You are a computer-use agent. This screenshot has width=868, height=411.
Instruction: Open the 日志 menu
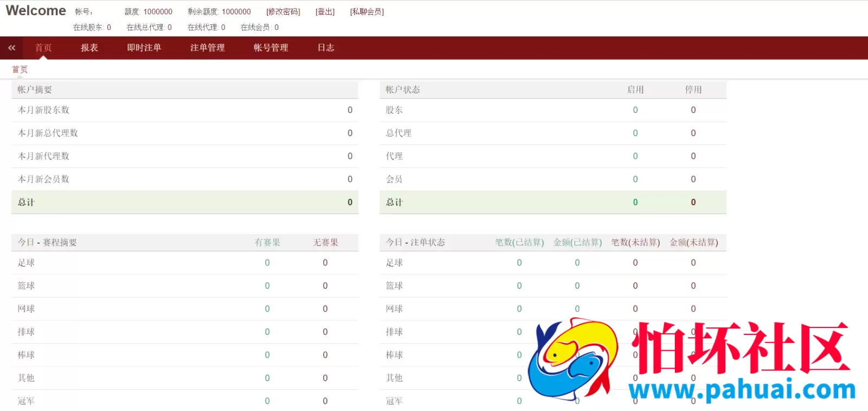click(x=326, y=48)
